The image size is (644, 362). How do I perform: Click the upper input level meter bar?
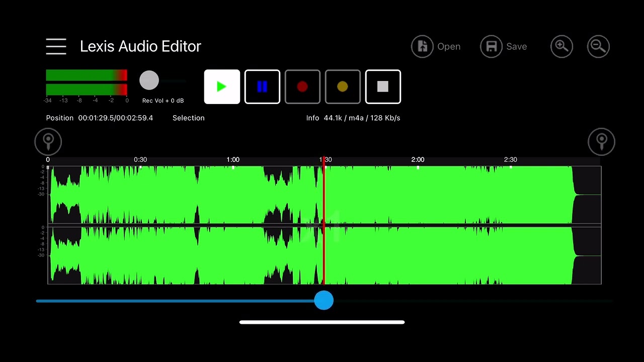point(87,75)
